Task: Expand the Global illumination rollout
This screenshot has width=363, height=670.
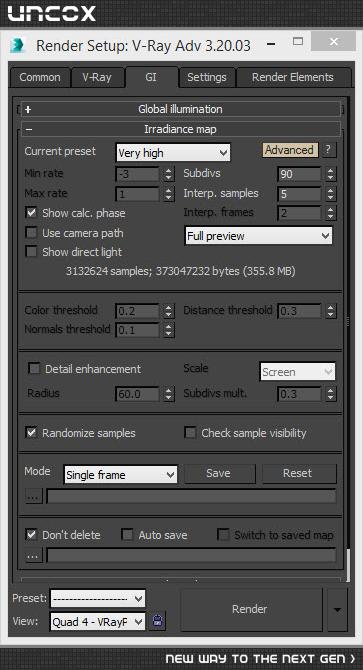Action: pos(181,109)
